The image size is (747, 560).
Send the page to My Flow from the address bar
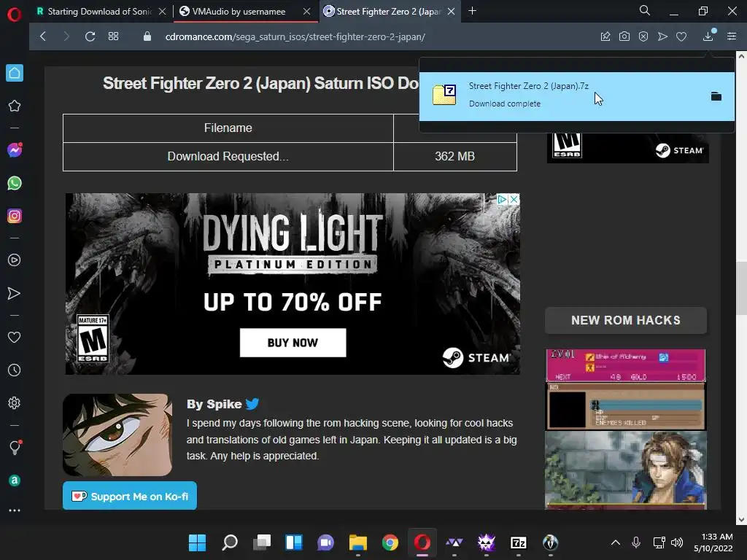point(662,36)
